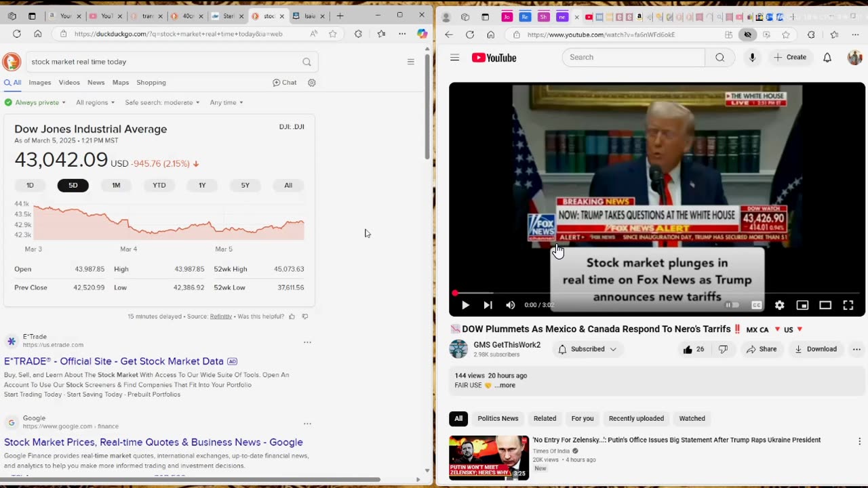This screenshot has width=868, height=488.
Task: Open Stock Market Prices Google Finance link
Action: (153, 443)
